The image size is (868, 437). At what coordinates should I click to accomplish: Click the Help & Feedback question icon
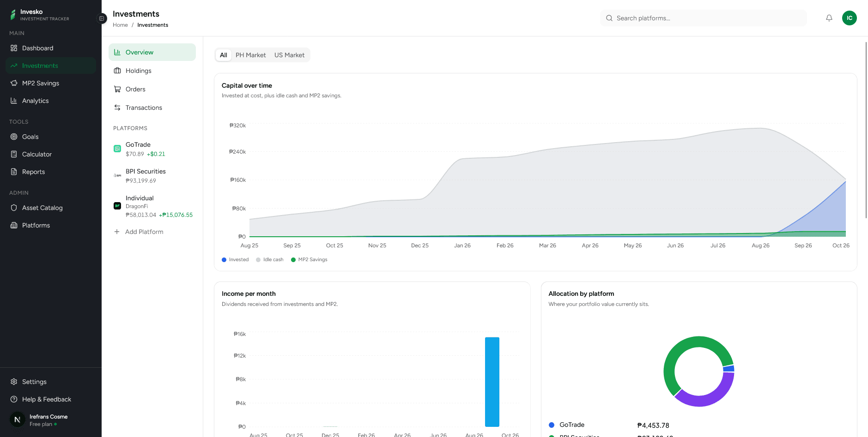point(14,399)
